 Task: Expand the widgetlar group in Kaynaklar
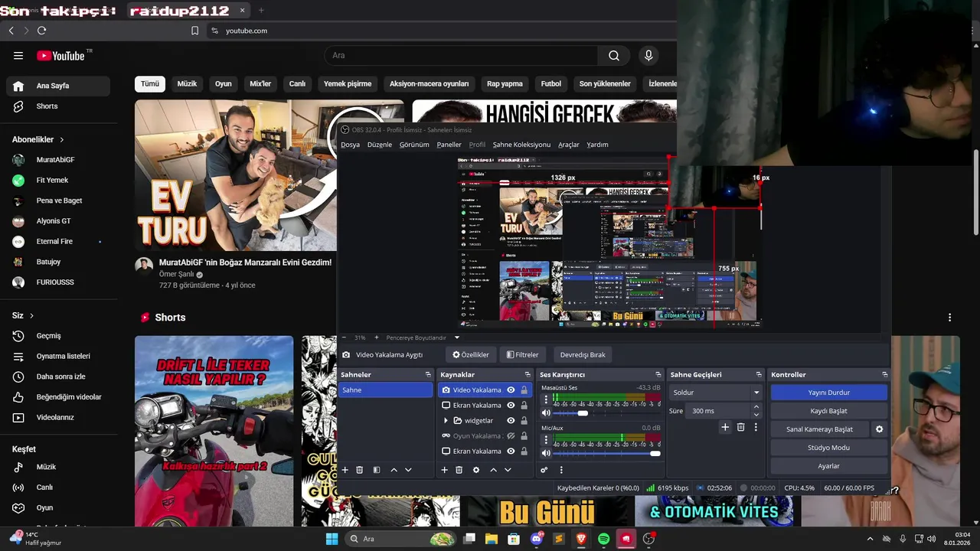coord(446,420)
